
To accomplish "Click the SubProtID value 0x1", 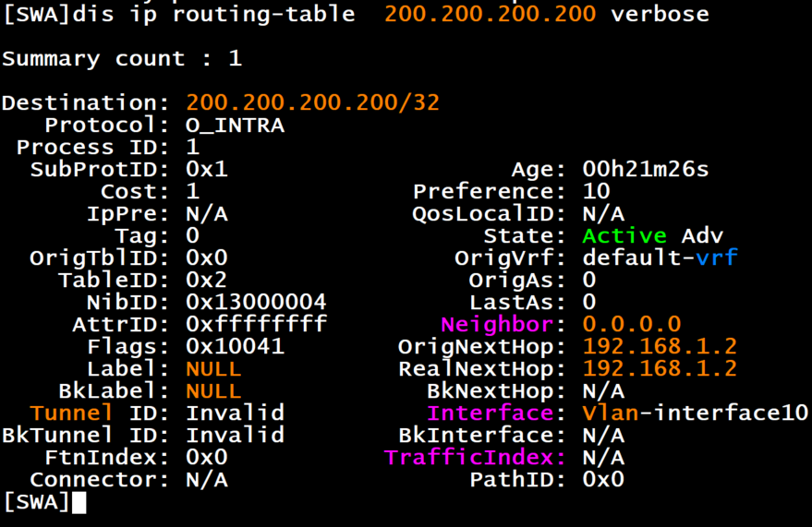I will coord(207,169).
